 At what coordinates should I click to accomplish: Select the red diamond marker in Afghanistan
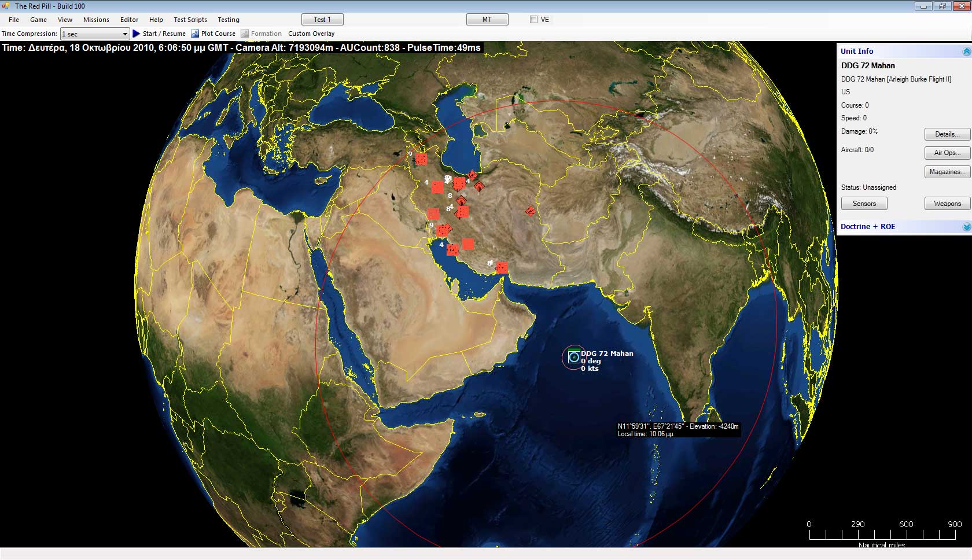tap(530, 212)
